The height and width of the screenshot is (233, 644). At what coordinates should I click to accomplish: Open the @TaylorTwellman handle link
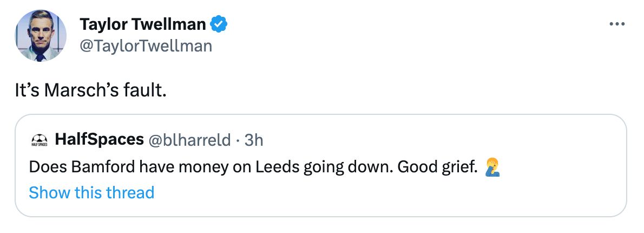click(x=146, y=46)
